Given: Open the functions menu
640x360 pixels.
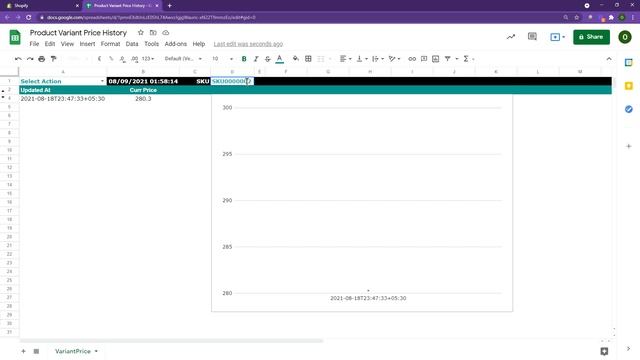Looking at the screenshot, I should click(x=468, y=59).
